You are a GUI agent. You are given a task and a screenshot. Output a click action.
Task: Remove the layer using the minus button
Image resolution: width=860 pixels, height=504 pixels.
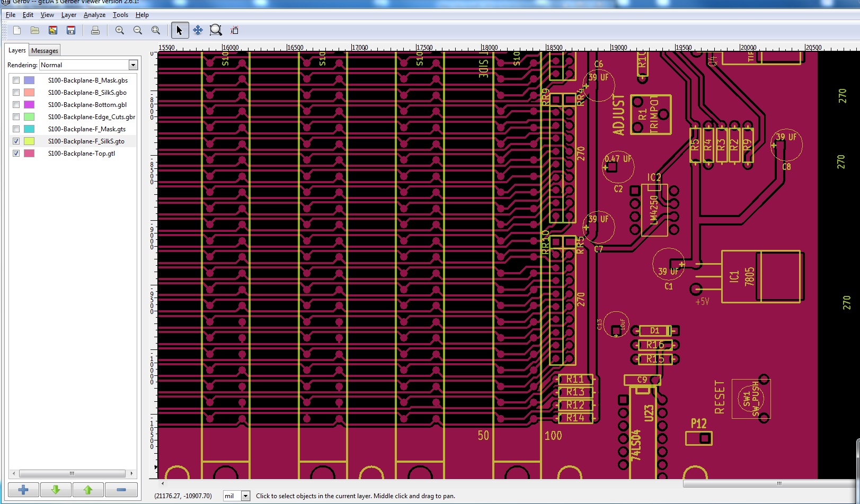(121, 490)
